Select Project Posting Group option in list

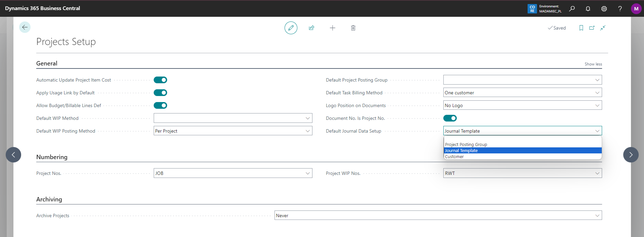[x=466, y=145]
